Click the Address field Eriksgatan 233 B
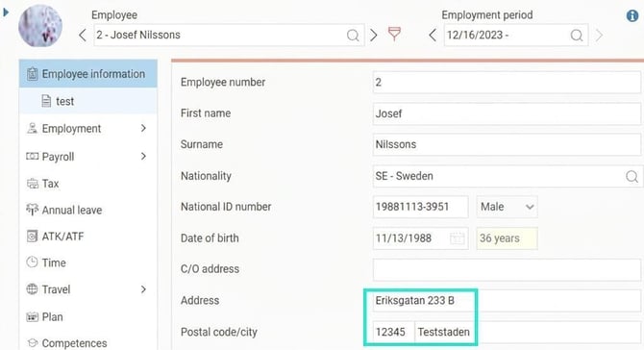This screenshot has height=350, width=644. tap(507, 301)
